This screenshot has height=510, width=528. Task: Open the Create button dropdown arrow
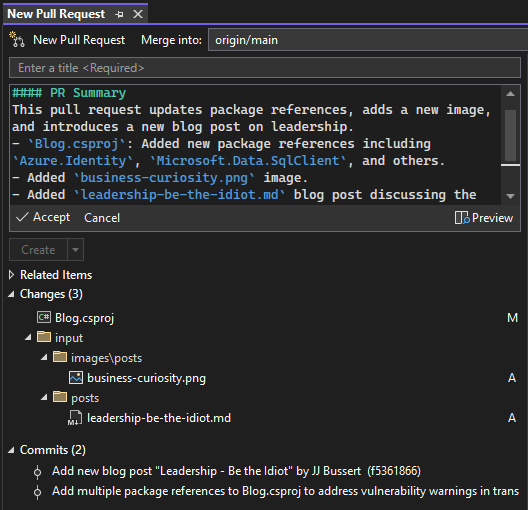[75, 250]
